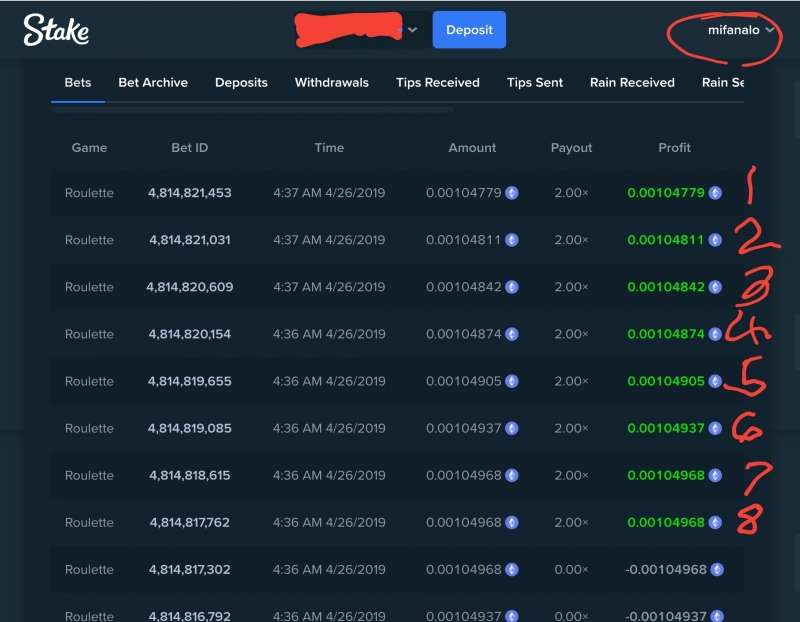Viewport: 800px width, 622px height.
Task: Click the 2.00× payout for bet 4,814,820,609
Action: [x=571, y=287]
